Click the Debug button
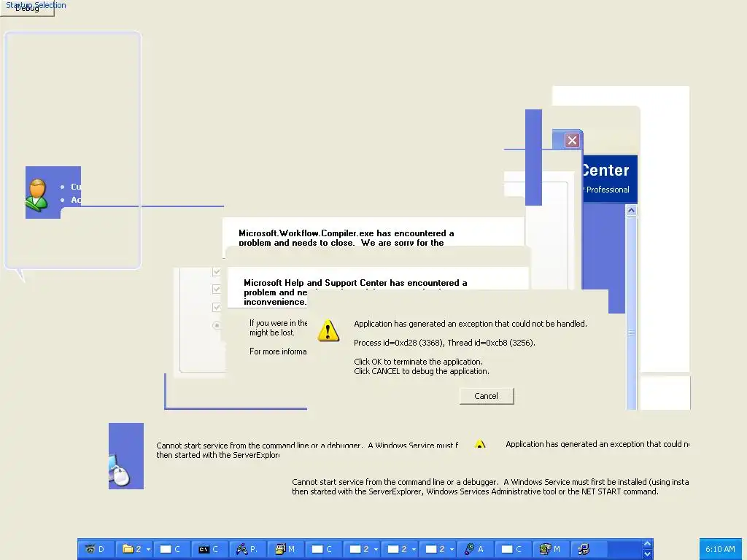The image size is (747, 560). pos(27,9)
